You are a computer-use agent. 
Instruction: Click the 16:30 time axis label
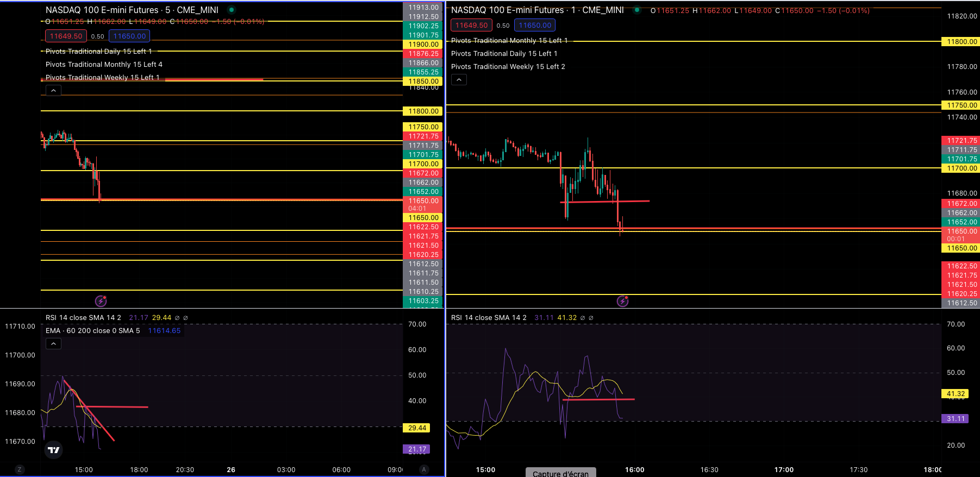pos(709,470)
